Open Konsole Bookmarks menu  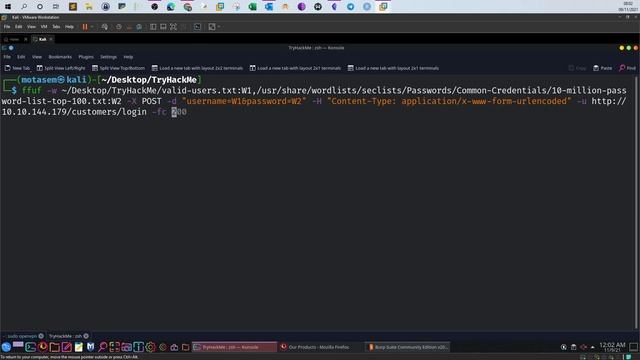click(60, 57)
